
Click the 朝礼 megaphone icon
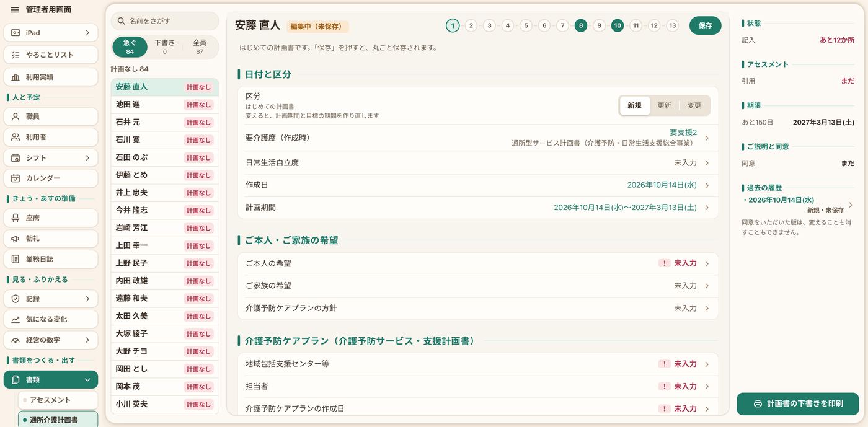tap(15, 239)
